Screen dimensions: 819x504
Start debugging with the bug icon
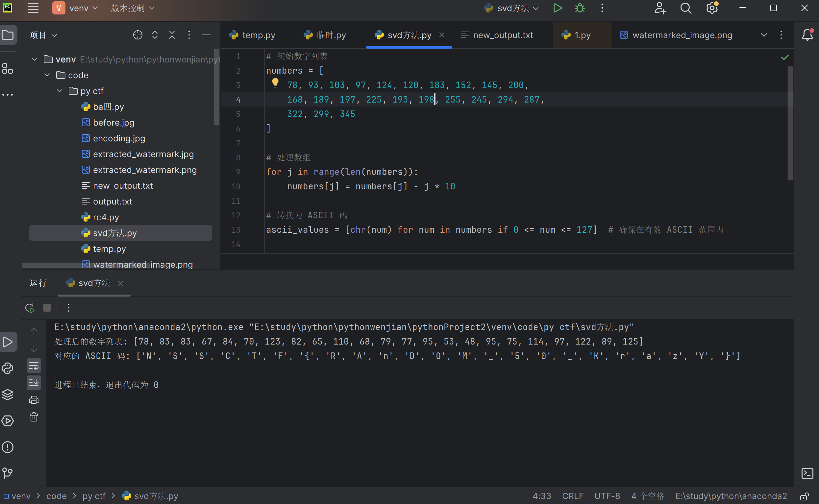pos(580,8)
